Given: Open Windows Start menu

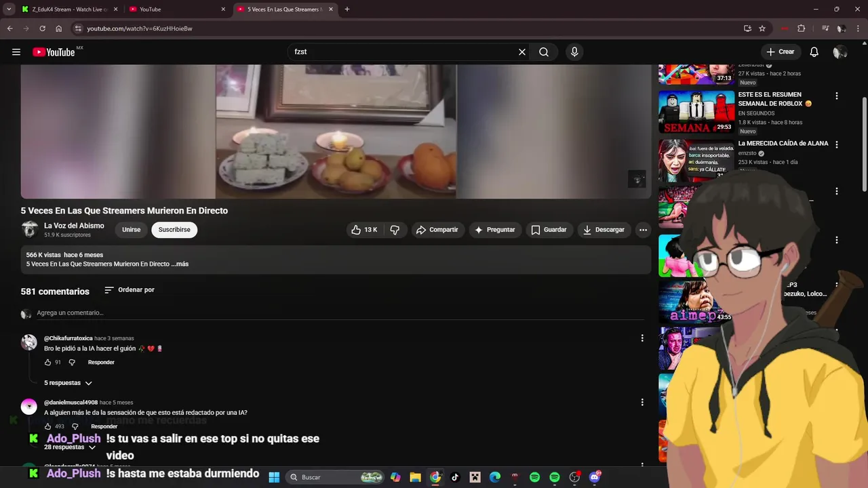Looking at the screenshot, I should (274, 477).
